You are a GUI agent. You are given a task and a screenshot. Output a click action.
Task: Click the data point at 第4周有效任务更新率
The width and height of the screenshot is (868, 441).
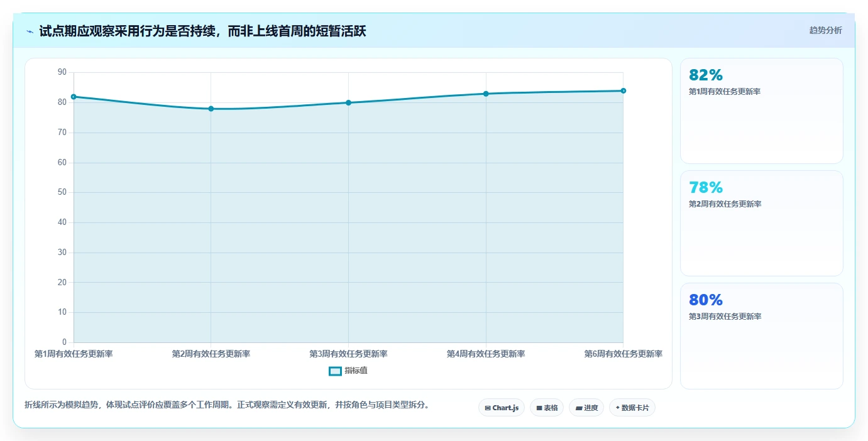(x=486, y=94)
